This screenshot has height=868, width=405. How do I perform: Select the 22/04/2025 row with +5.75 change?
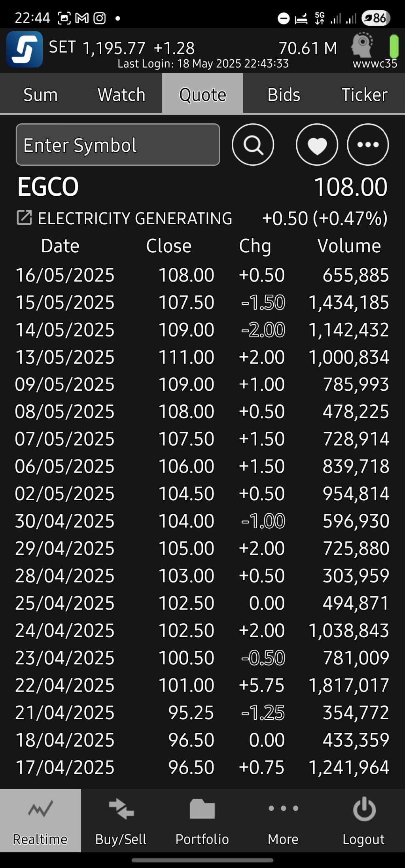coord(202,685)
